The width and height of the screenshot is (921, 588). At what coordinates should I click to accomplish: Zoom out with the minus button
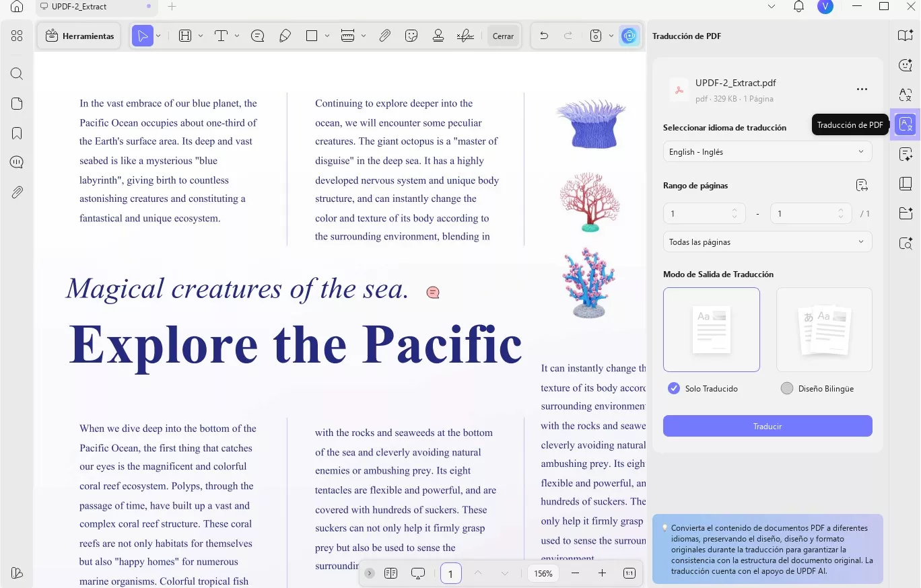point(575,573)
